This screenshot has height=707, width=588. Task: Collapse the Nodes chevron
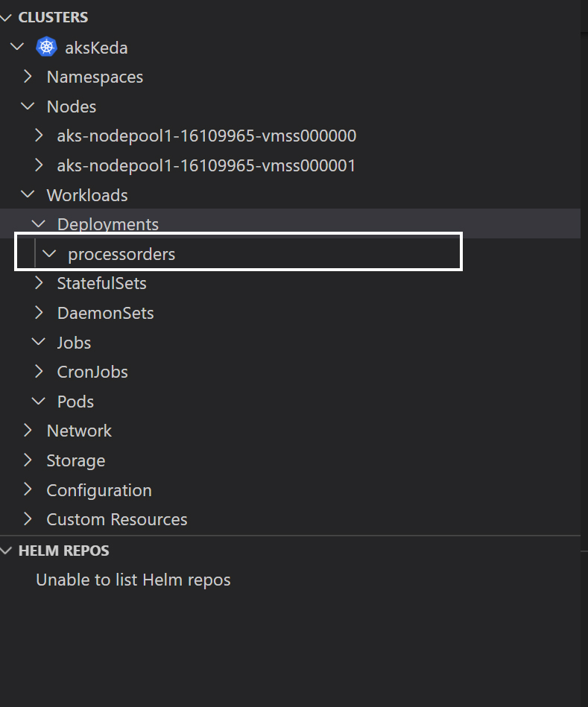coord(28,106)
